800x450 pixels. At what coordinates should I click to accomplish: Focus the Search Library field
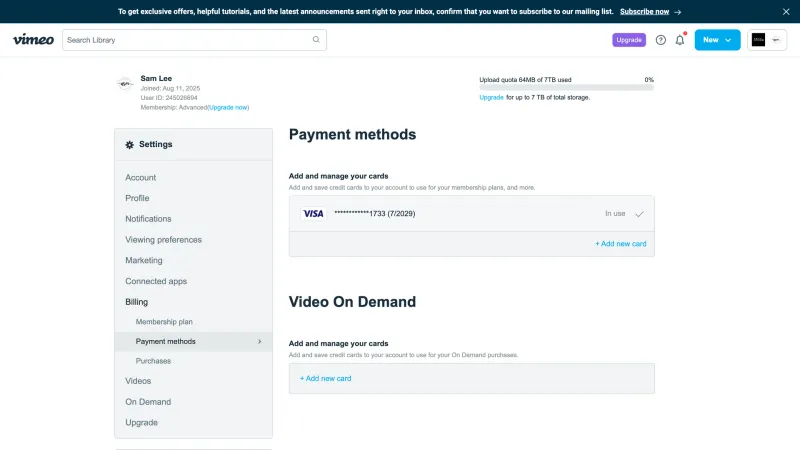(x=194, y=40)
